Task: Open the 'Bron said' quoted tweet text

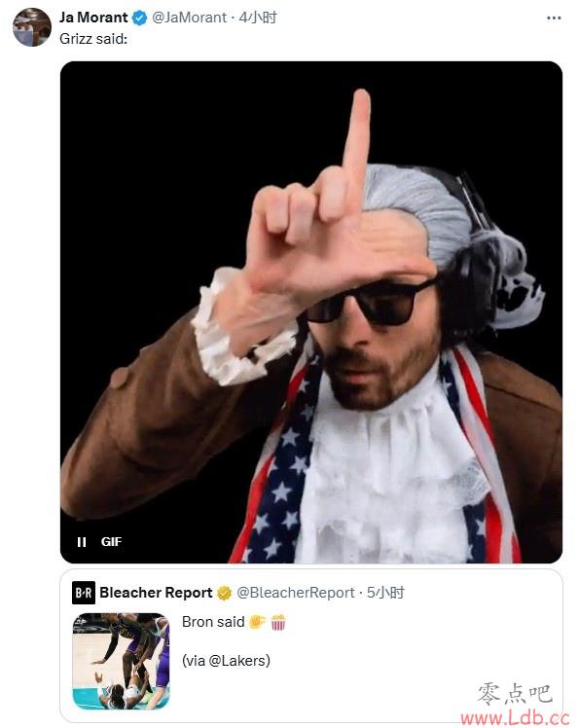Action: tap(213, 622)
